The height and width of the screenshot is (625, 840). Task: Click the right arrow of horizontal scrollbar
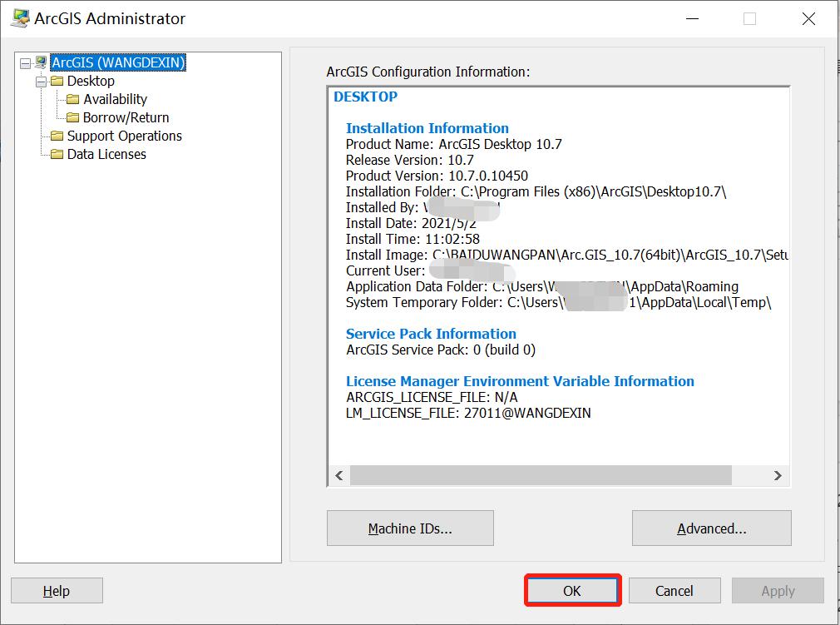(x=778, y=475)
